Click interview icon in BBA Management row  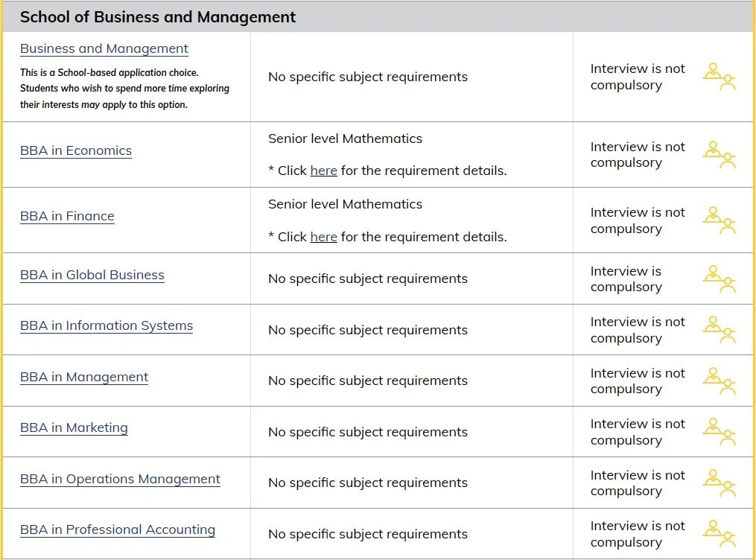(720, 381)
